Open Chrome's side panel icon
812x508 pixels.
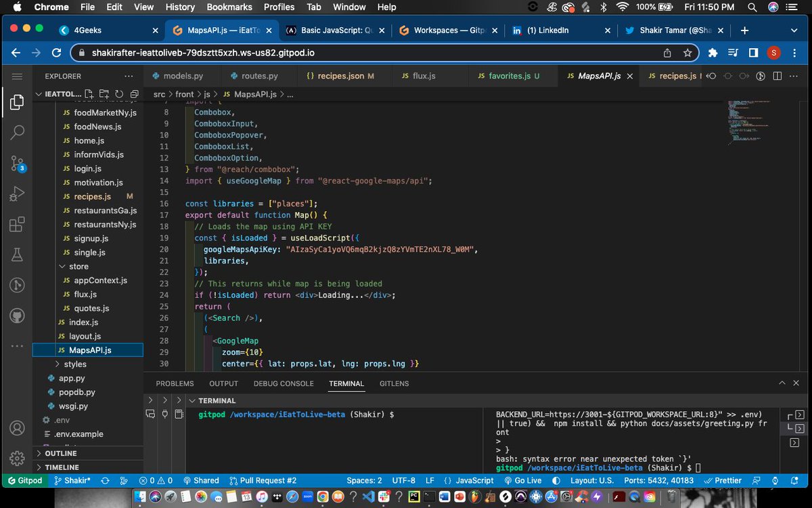[x=753, y=53]
